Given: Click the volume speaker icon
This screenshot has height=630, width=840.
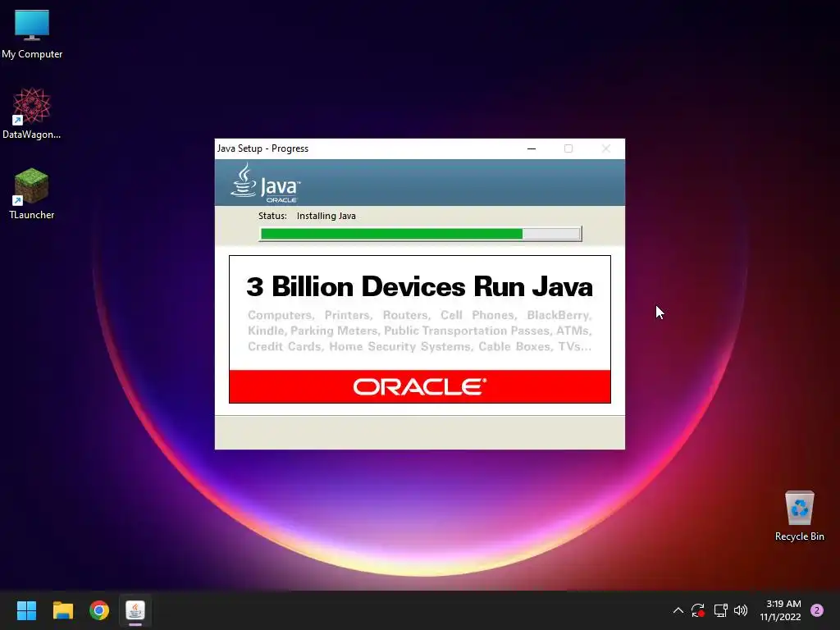Looking at the screenshot, I should tap(741, 610).
